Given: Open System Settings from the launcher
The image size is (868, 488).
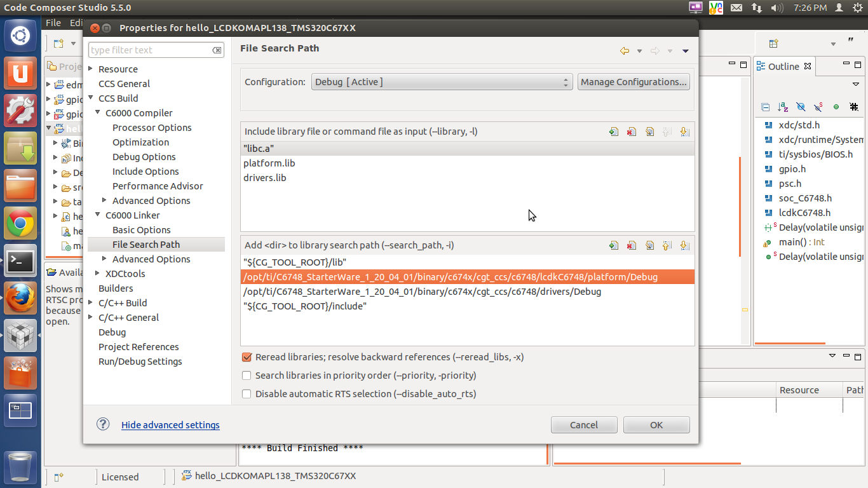Looking at the screenshot, I should tap(20, 111).
